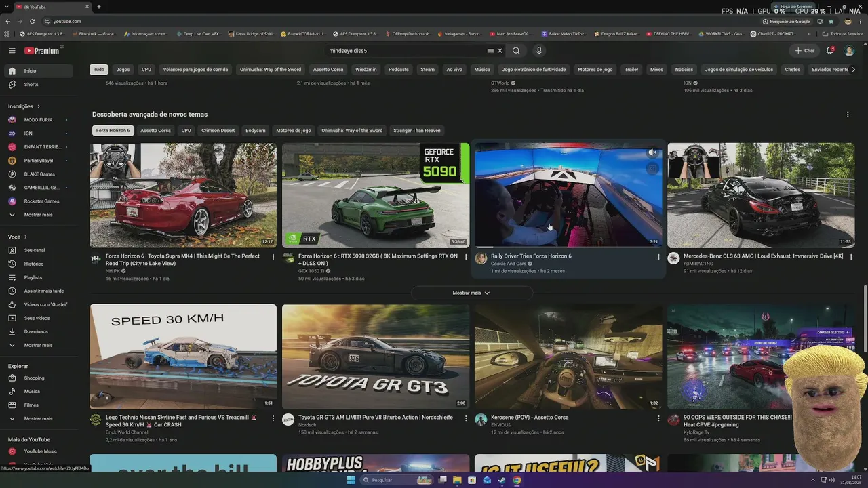The width and height of the screenshot is (868, 488).
Task: Expand Mostrar mais under Inscrições
Action: pos(38,215)
